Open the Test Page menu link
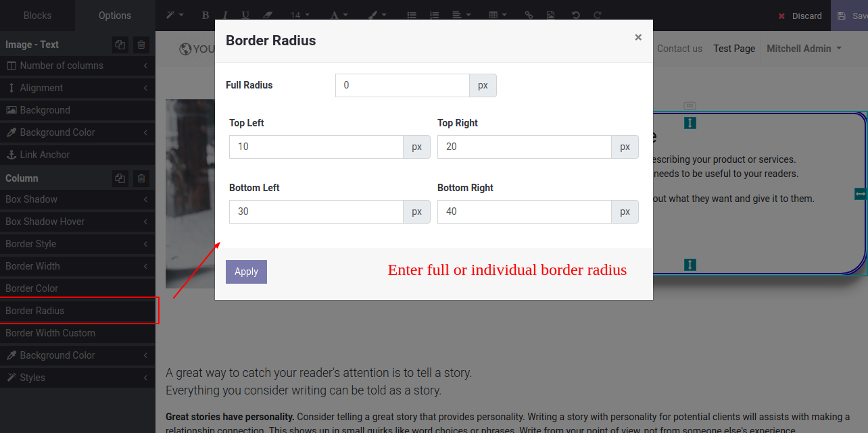868x433 pixels. pos(734,49)
